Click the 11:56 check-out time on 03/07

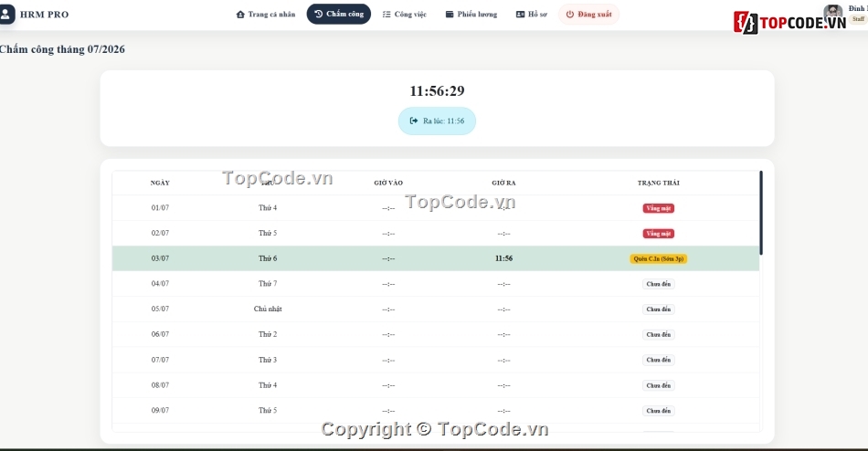(503, 258)
